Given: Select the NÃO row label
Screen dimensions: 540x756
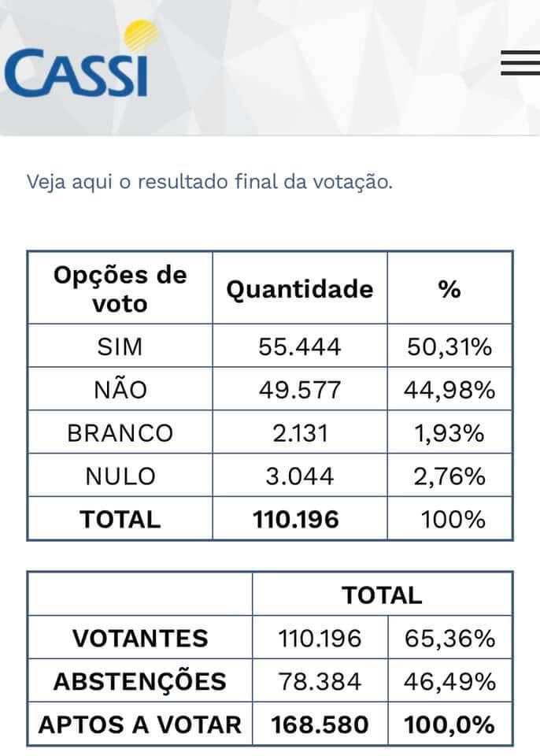Looking at the screenshot, I should click(120, 389).
